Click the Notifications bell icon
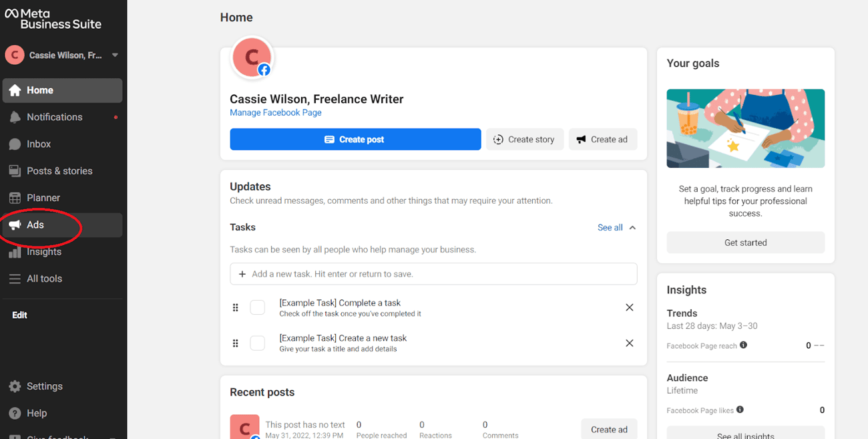This screenshot has height=439, width=868. 15,118
